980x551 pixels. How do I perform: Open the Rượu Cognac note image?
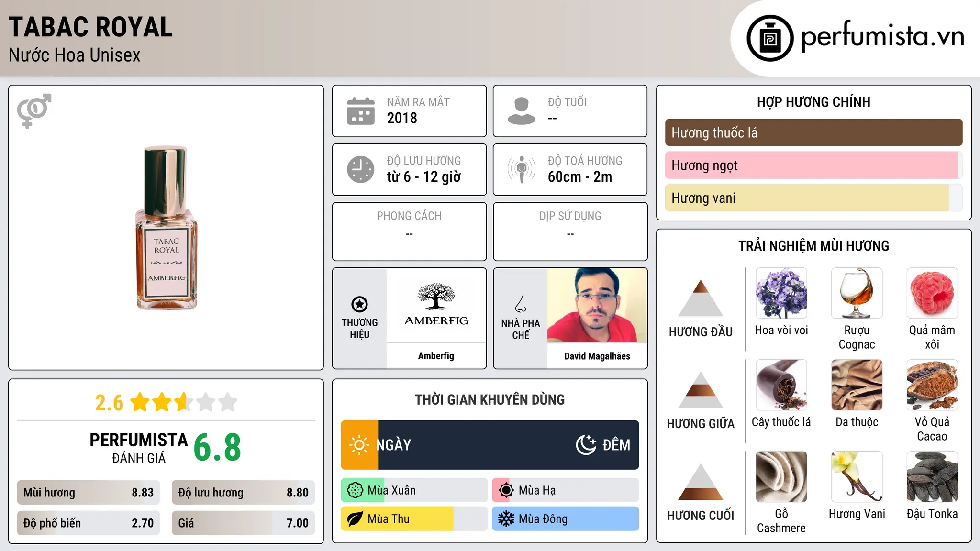point(857,293)
